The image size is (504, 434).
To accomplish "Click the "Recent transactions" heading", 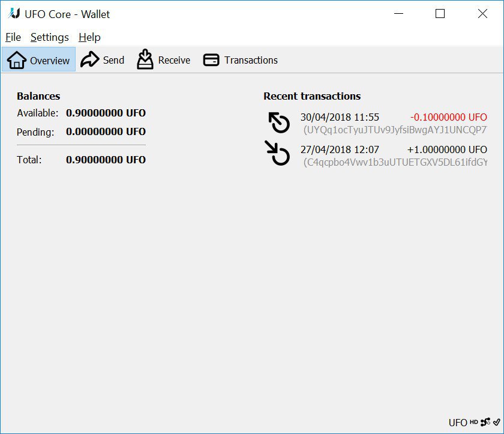I will click(312, 96).
